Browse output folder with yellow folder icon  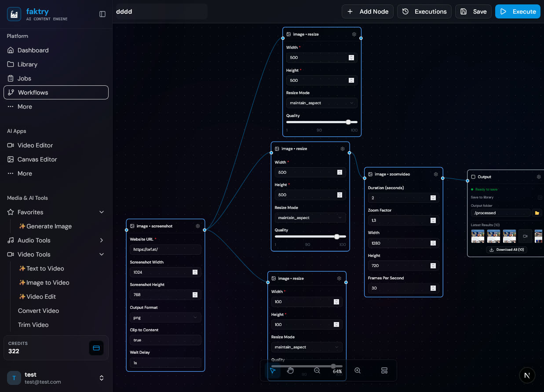pyautogui.click(x=537, y=213)
